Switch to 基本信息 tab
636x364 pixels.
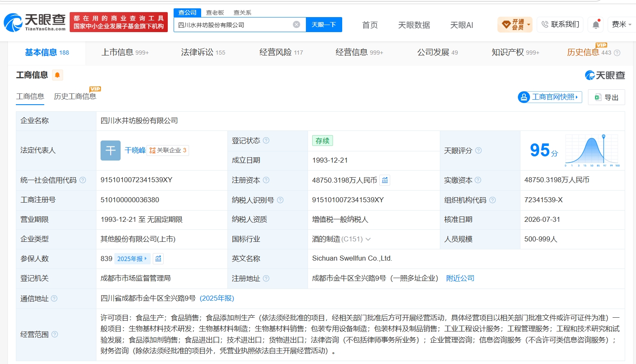tap(47, 53)
